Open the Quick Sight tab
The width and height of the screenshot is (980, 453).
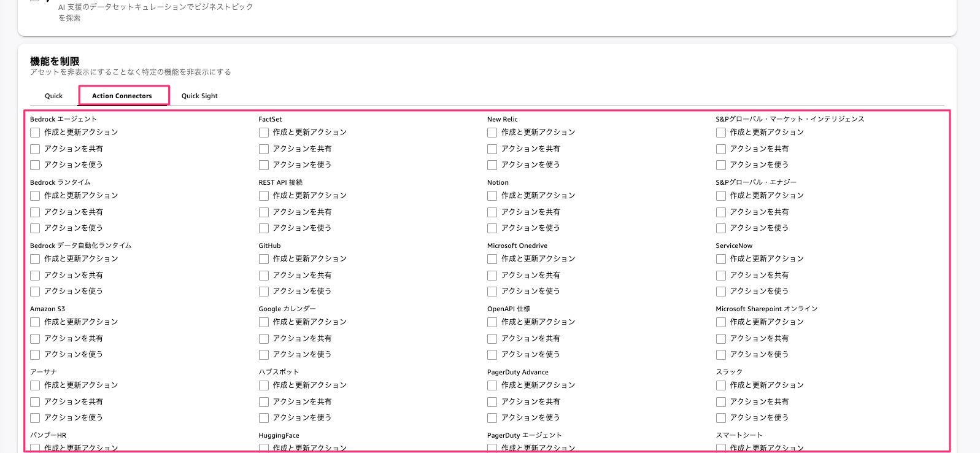[199, 96]
